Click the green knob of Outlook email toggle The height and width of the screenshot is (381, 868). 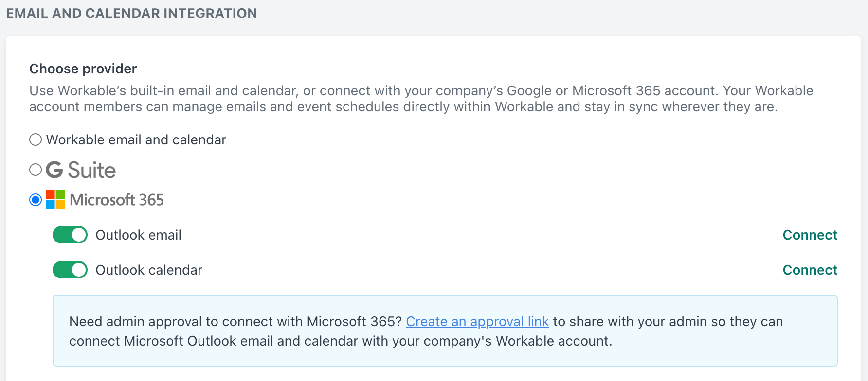[79, 235]
